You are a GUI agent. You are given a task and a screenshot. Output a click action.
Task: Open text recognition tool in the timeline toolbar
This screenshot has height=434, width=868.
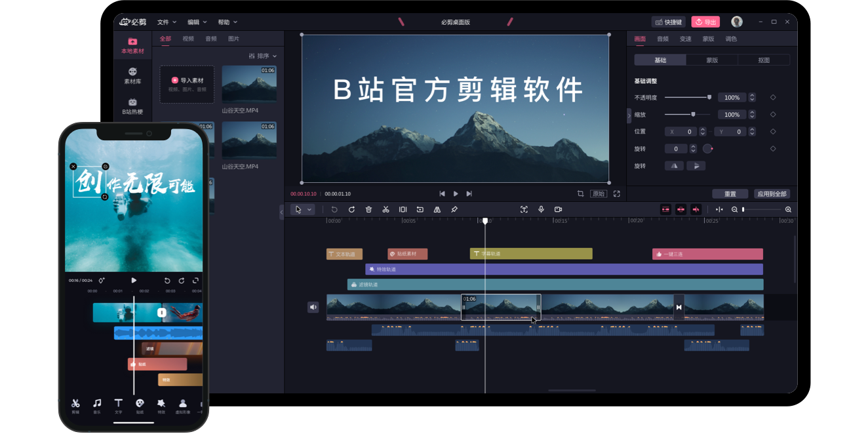[x=524, y=210]
